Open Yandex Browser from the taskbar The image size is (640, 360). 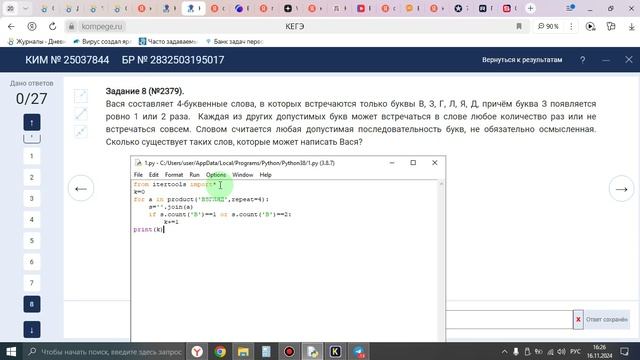[x=197, y=351]
